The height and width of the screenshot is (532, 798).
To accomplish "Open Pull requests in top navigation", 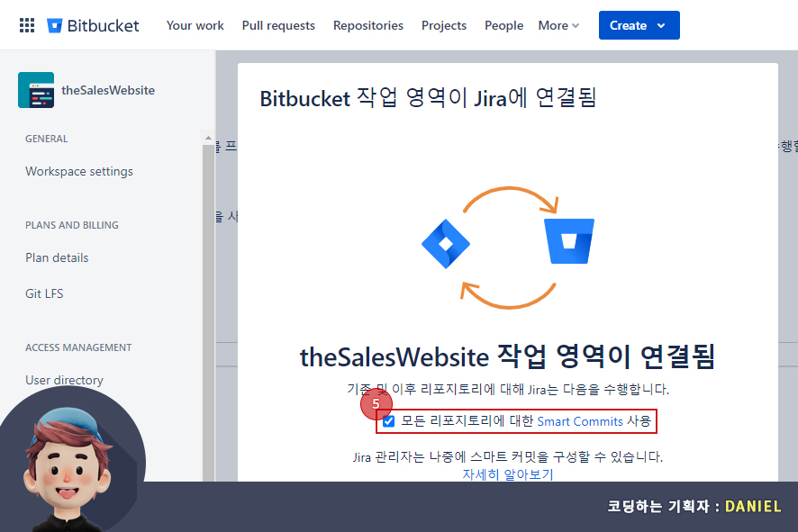I will (278, 25).
